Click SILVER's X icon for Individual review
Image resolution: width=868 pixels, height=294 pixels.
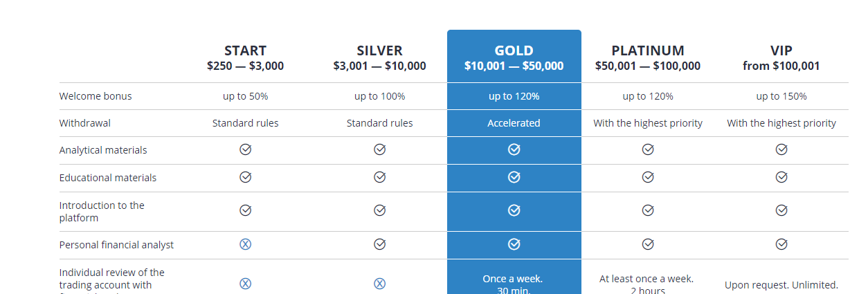point(379,284)
